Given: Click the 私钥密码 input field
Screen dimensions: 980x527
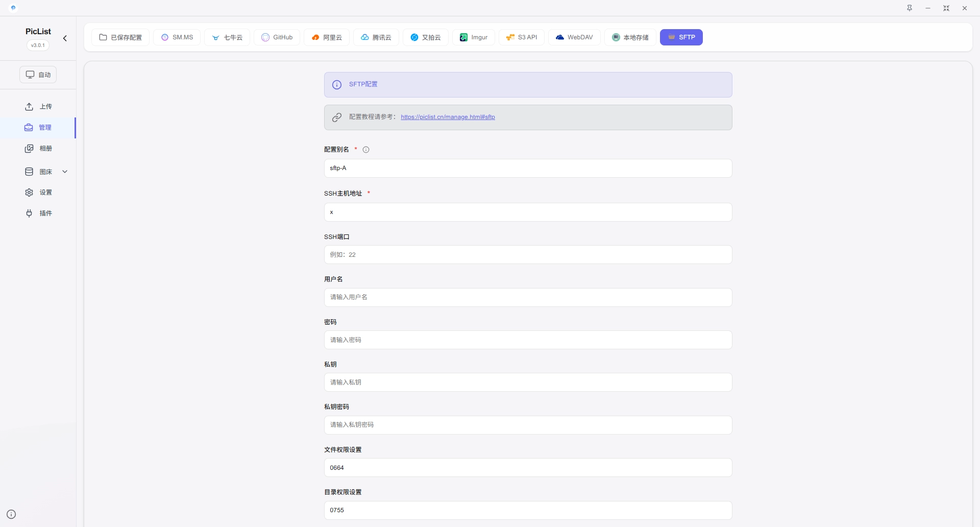Looking at the screenshot, I should click(x=528, y=425).
